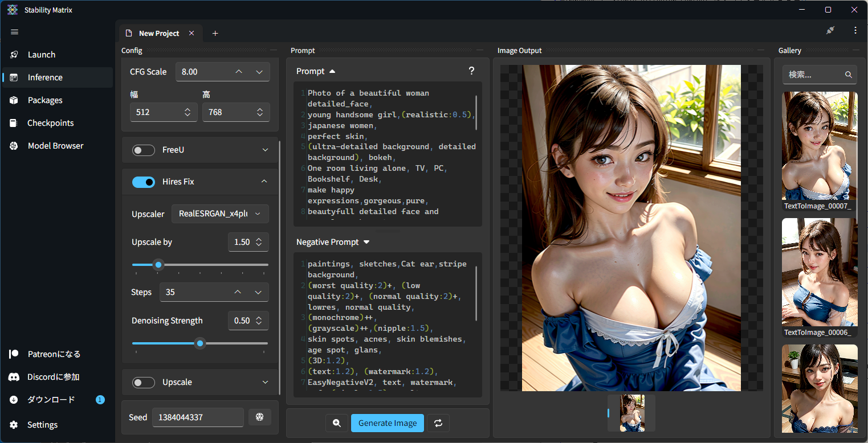Click the Denoising Strength slider handle
This screenshot has height=443, width=868.
pyautogui.click(x=199, y=343)
